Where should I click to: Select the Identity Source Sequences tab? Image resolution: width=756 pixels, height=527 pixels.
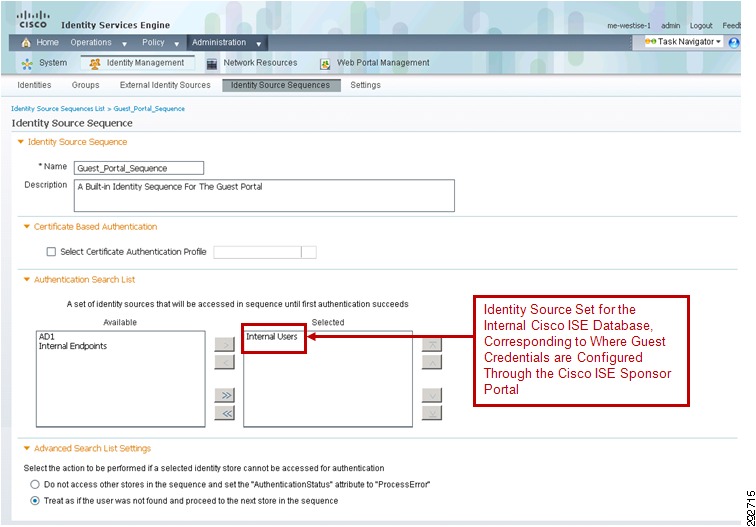(x=281, y=85)
